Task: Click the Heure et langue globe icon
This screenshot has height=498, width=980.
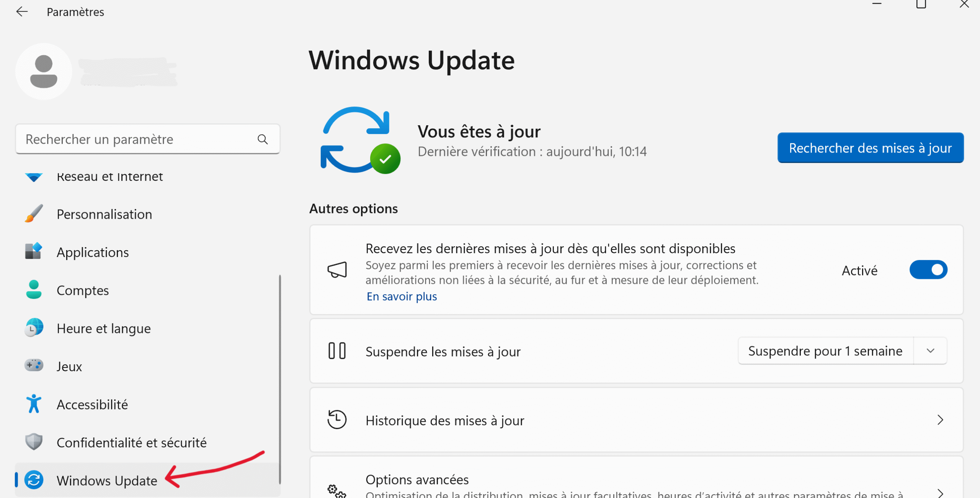Action: click(34, 328)
